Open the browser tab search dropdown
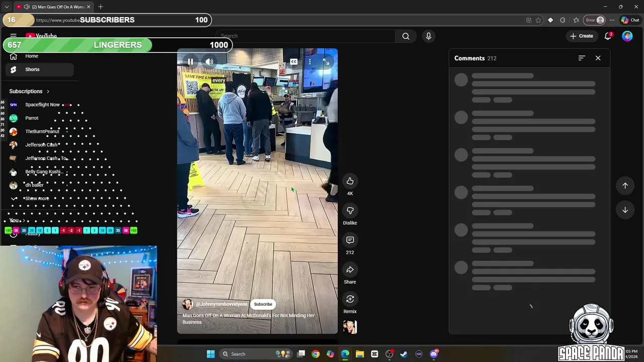This screenshot has width=644, height=362. (6, 7)
